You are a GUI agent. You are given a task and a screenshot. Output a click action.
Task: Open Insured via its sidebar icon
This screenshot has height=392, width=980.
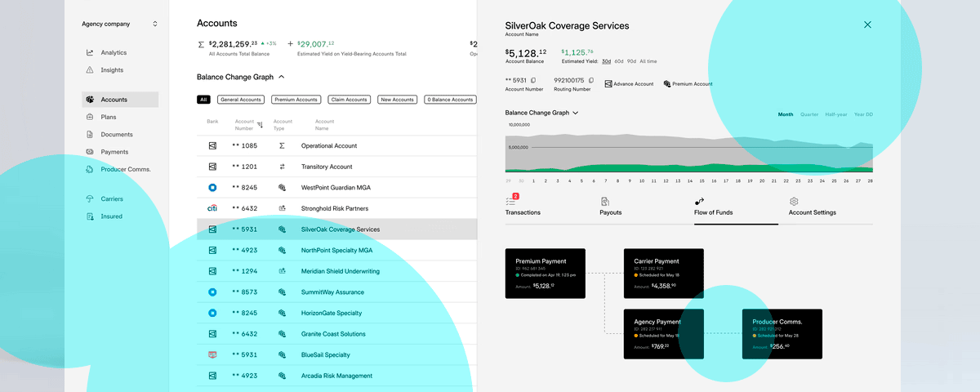[x=90, y=216]
